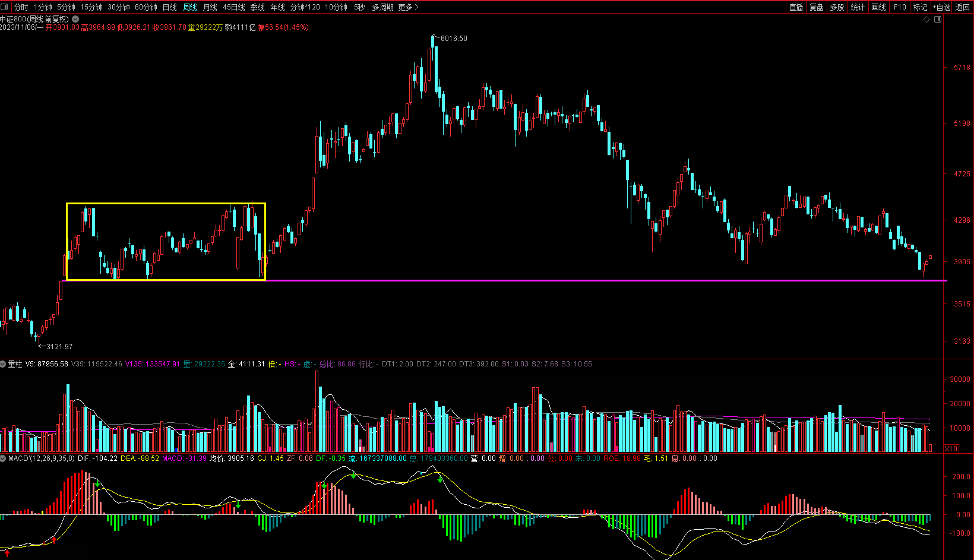
Task: Click the 3163 price axis label
Action: click(x=962, y=341)
